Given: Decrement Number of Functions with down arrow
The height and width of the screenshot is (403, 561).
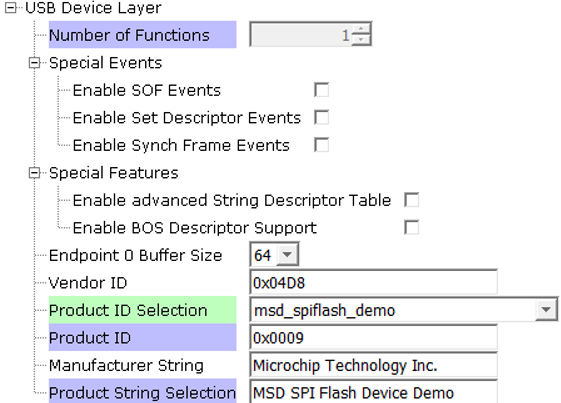Looking at the screenshot, I should (x=361, y=39).
